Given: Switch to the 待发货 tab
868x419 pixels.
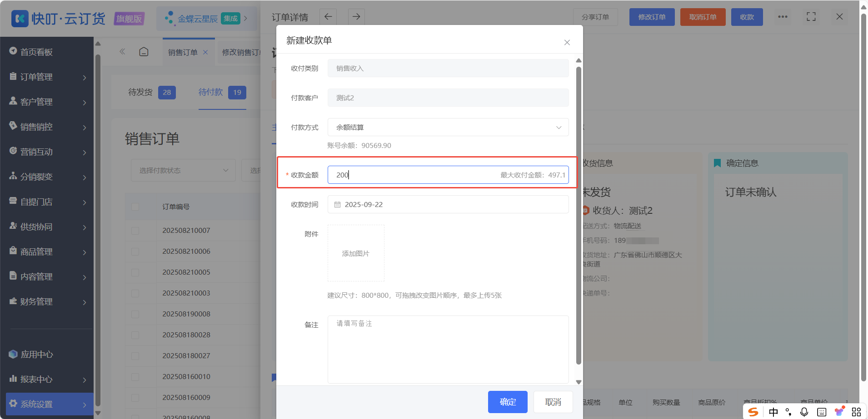Looking at the screenshot, I should tap(152, 92).
